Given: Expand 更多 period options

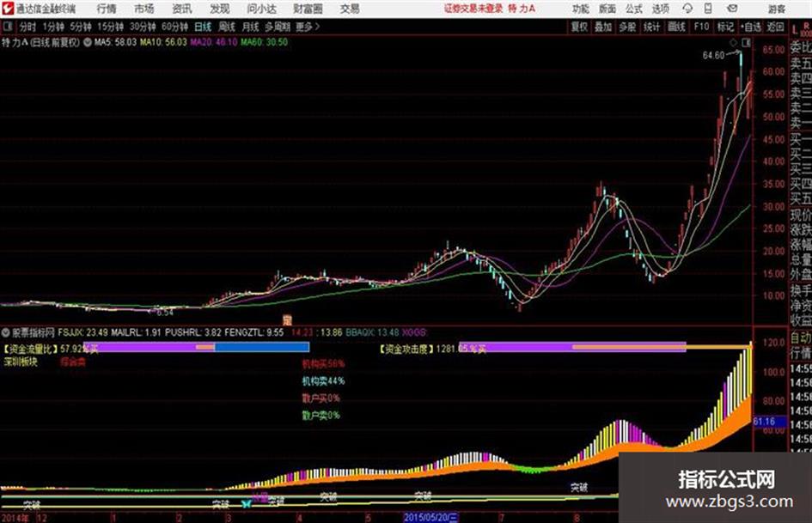Looking at the screenshot, I should tap(308, 27).
